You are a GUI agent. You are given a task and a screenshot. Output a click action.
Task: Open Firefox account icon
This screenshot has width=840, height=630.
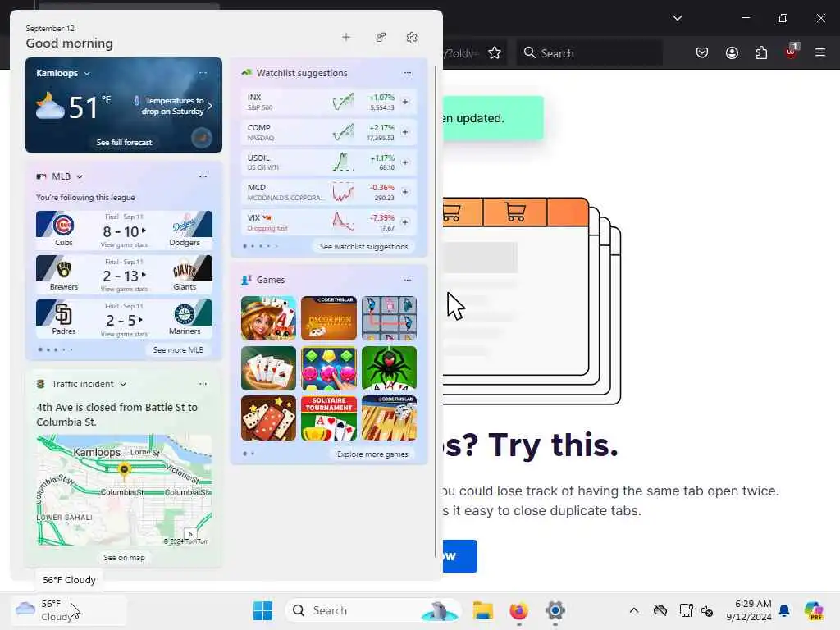point(732,53)
